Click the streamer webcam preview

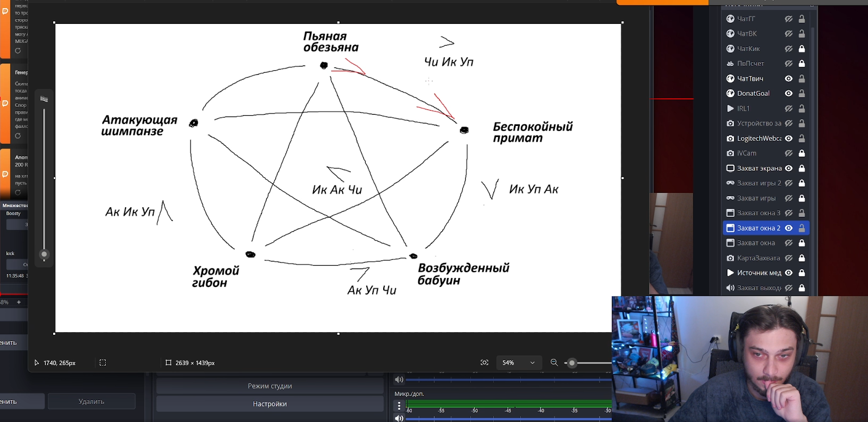[x=740, y=359]
